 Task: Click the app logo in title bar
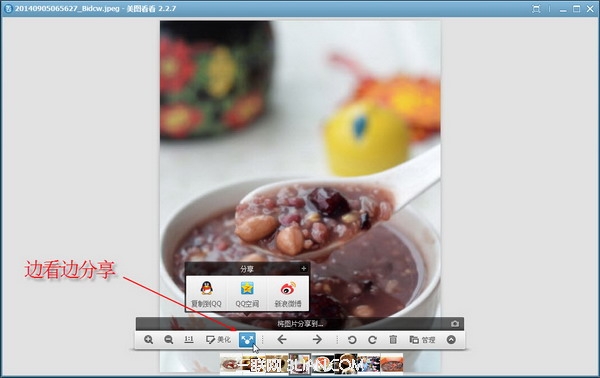coord(8,8)
